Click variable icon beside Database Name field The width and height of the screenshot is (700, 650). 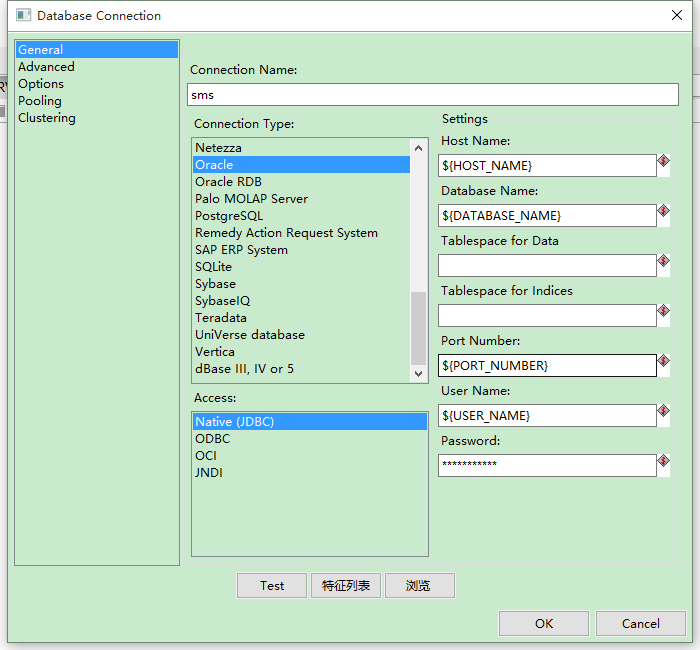point(663,211)
